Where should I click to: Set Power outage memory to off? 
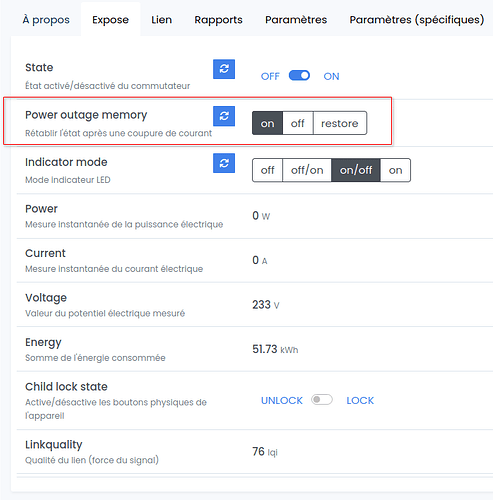pyautogui.click(x=298, y=123)
